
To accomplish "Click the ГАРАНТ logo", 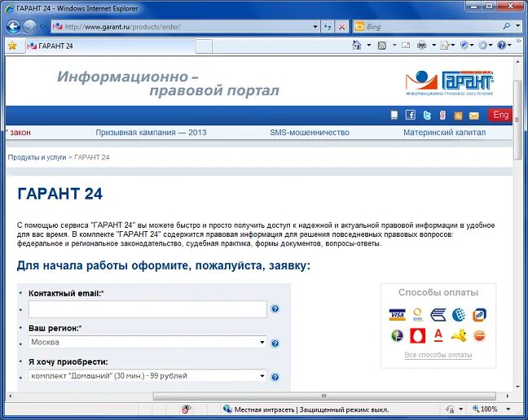I will [450, 83].
